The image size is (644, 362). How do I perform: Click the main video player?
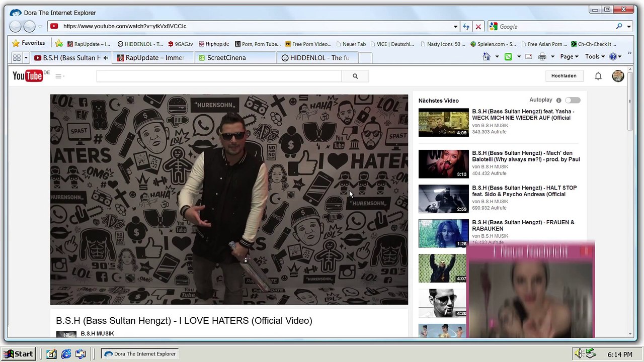(x=229, y=199)
